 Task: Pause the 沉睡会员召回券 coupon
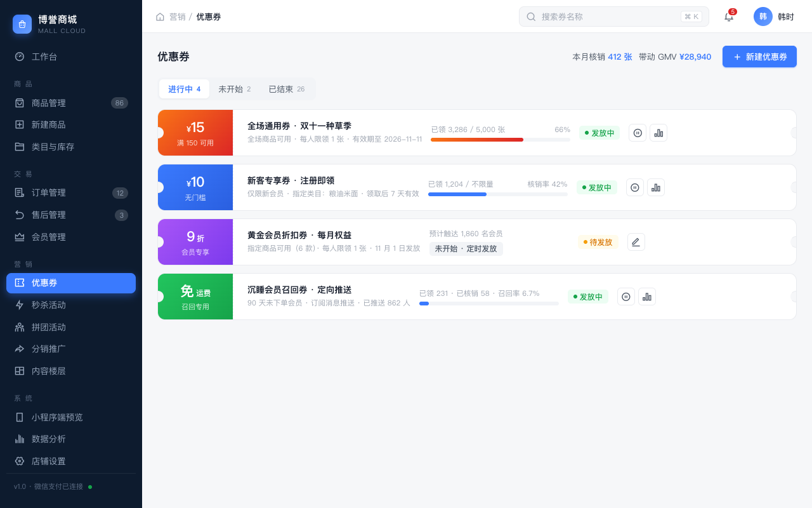(626, 297)
